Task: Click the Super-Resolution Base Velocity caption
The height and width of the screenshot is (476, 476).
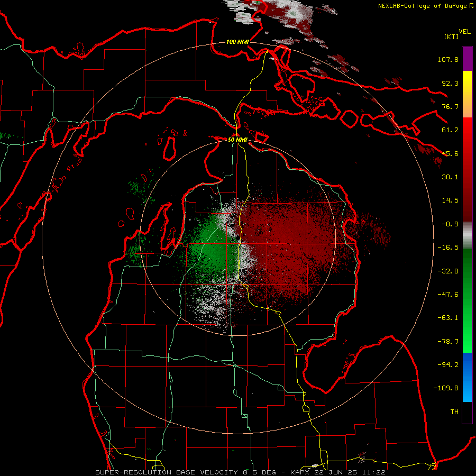Action: (x=241, y=472)
